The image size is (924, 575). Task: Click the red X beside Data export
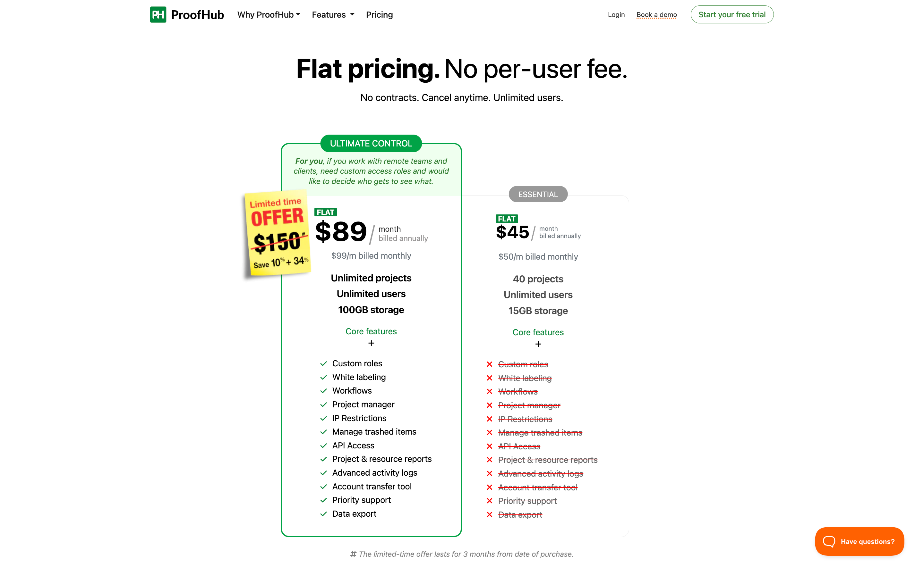coord(489,514)
